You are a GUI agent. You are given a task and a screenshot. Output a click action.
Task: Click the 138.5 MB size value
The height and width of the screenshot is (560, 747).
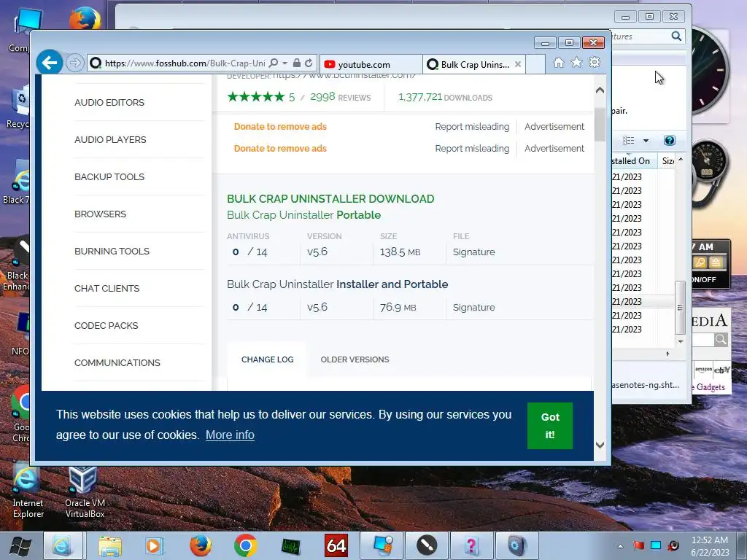(x=400, y=252)
